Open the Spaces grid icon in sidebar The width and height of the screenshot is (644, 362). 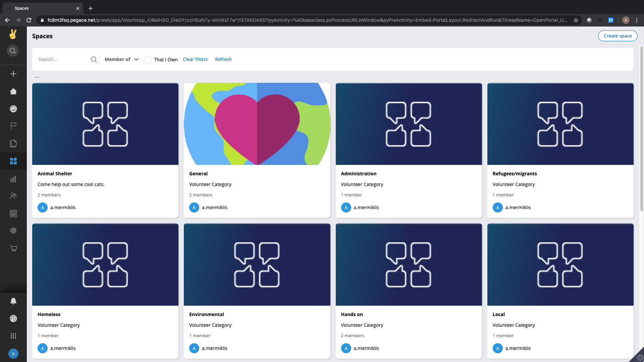(x=13, y=161)
